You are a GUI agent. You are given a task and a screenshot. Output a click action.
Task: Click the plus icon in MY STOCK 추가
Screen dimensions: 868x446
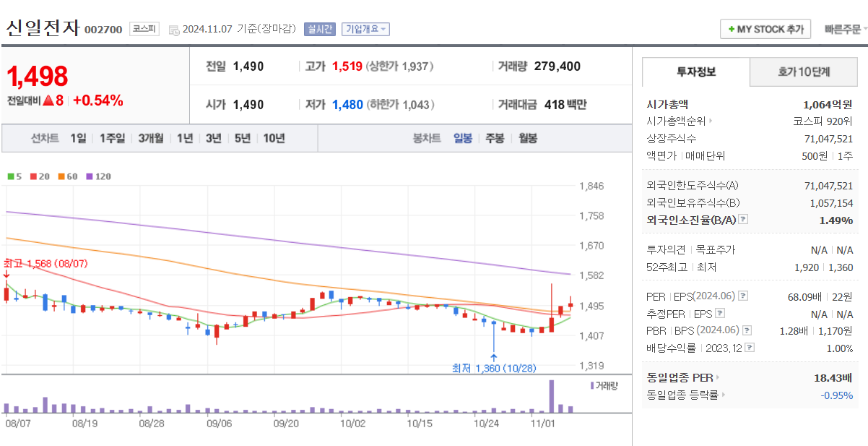731,30
